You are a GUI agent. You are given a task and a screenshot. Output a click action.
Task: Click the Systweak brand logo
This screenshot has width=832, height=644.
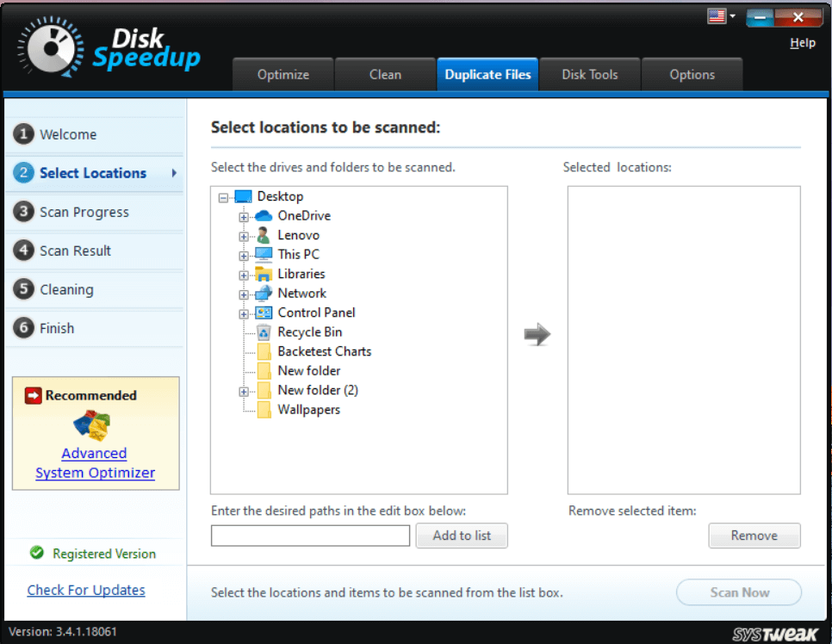[775, 634]
